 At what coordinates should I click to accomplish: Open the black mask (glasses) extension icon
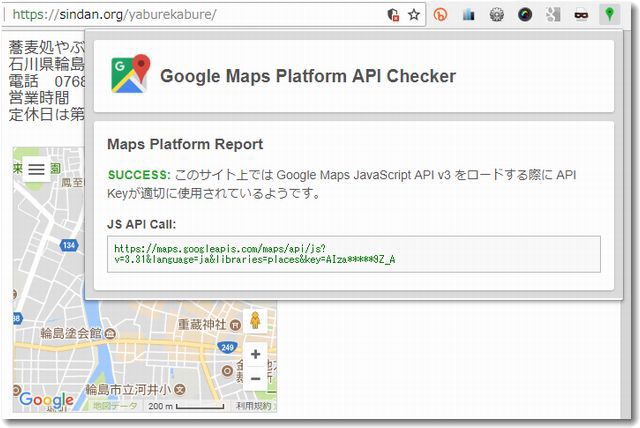581,16
